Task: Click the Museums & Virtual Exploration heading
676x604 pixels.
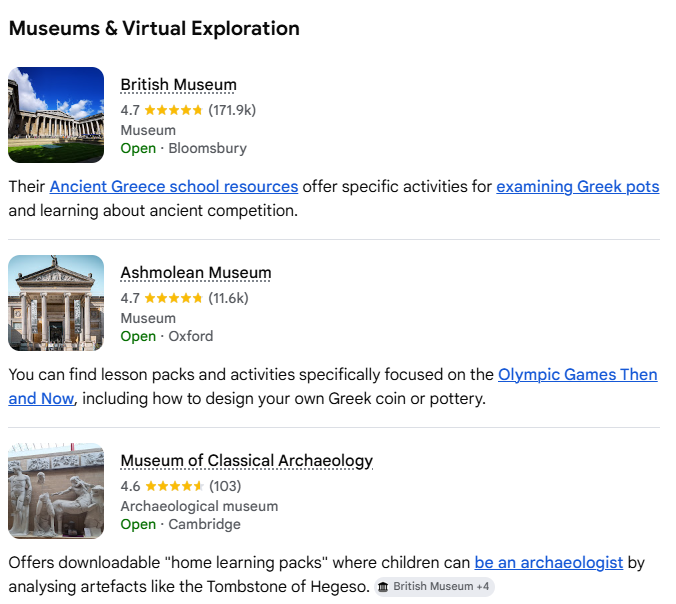Action: pyautogui.click(x=154, y=28)
